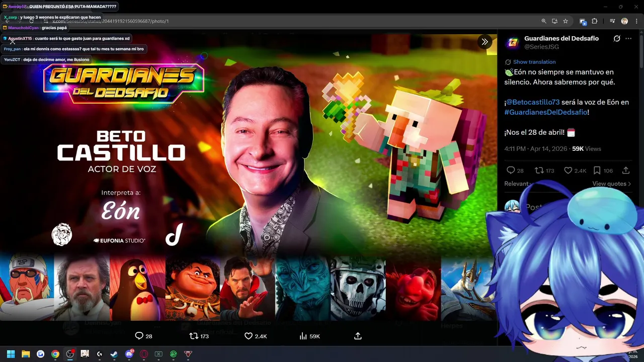Click AgustinXT15's chat message about Juan
Screen dimensions: 644x362
66,38
